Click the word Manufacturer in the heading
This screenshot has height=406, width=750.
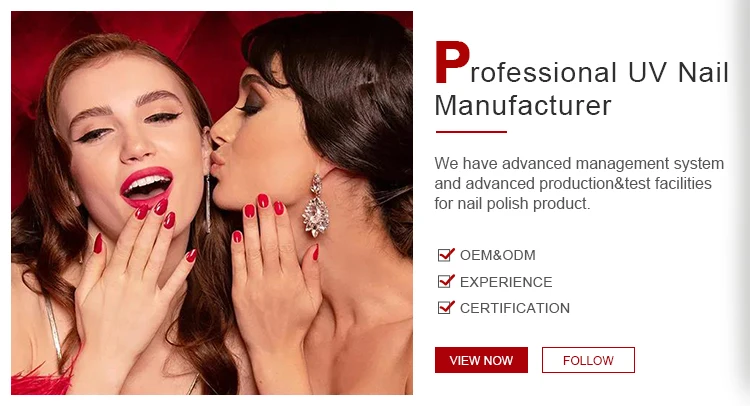point(523,106)
